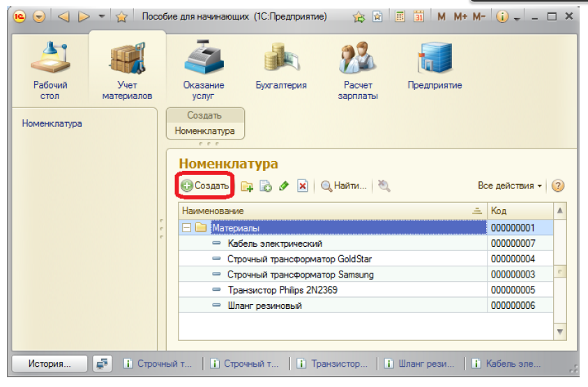Open Номенклатура link in left navigation

click(52, 123)
